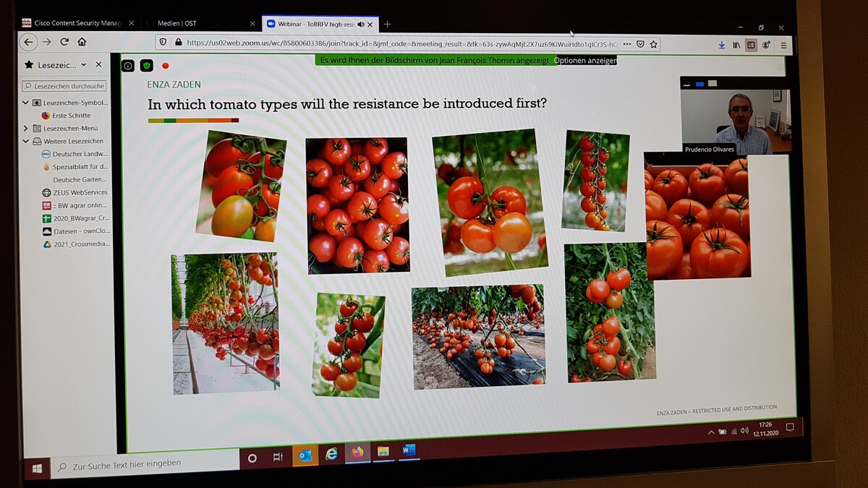Open Word from the taskbar
868x488 pixels.
coord(409,450)
